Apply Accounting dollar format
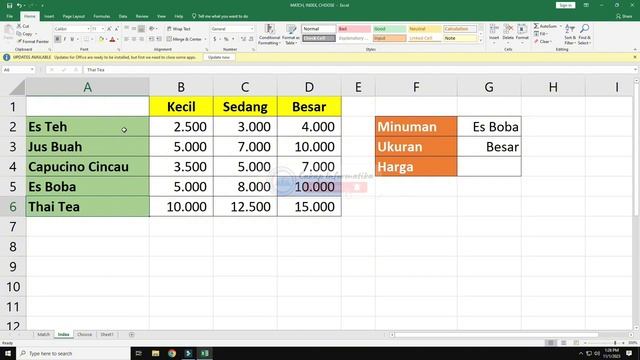This screenshot has height=360, width=640. [215, 39]
